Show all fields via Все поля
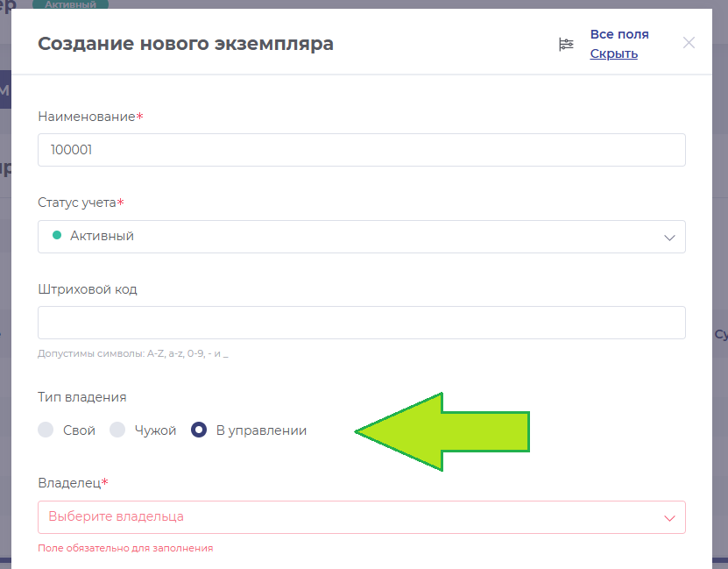 click(x=619, y=34)
